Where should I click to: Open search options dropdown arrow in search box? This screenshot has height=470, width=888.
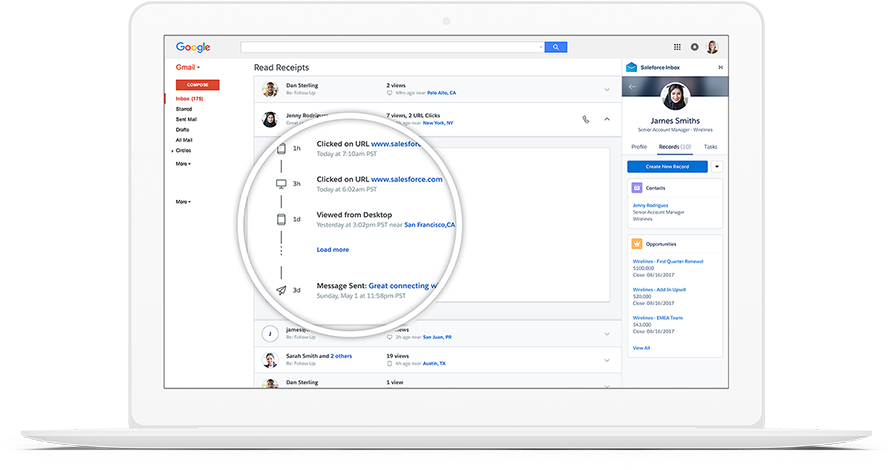541,47
